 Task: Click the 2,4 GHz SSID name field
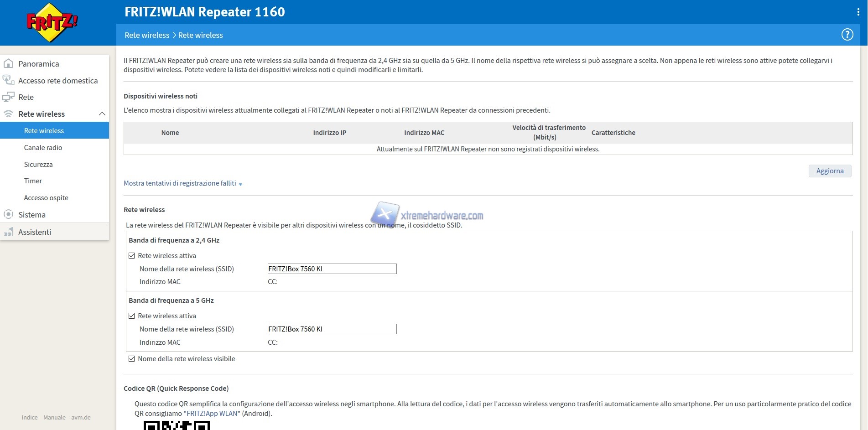pyautogui.click(x=332, y=269)
